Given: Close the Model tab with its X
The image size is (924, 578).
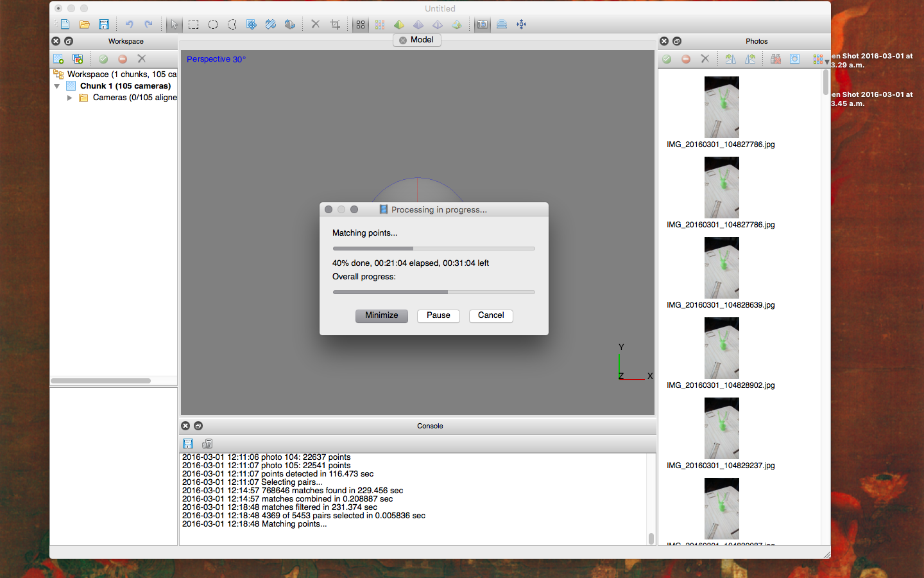Looking at the screenshot, I should click(403, 40).
